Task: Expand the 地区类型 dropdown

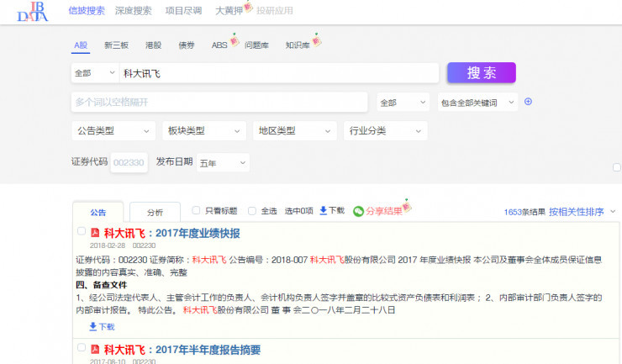Action: pyautogui.click(x=295, y=131)
